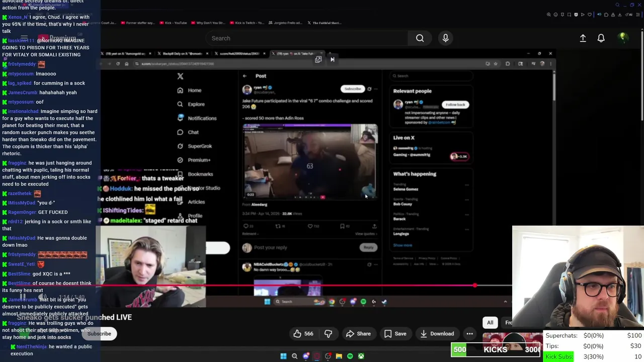The width and height of the screenshot is (644, 362).
Task: Click the repost icon under the post
Action: click(x=277, y=226)
